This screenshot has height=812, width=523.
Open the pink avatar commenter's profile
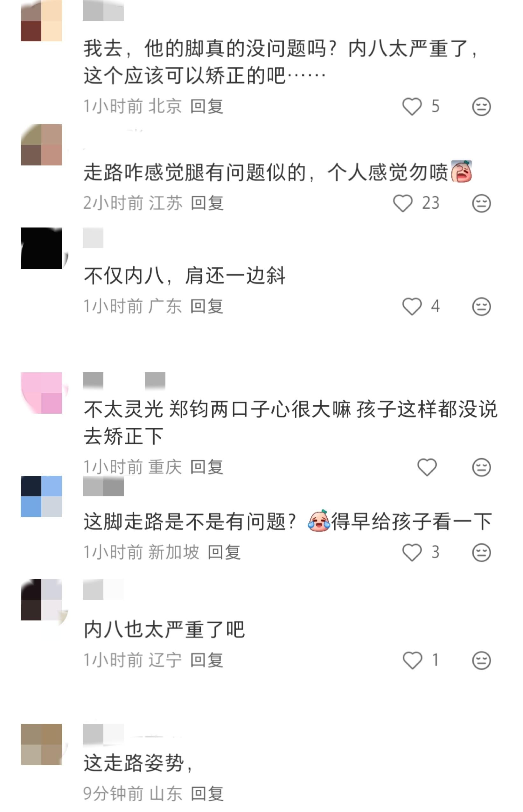[x=41, y=393]
